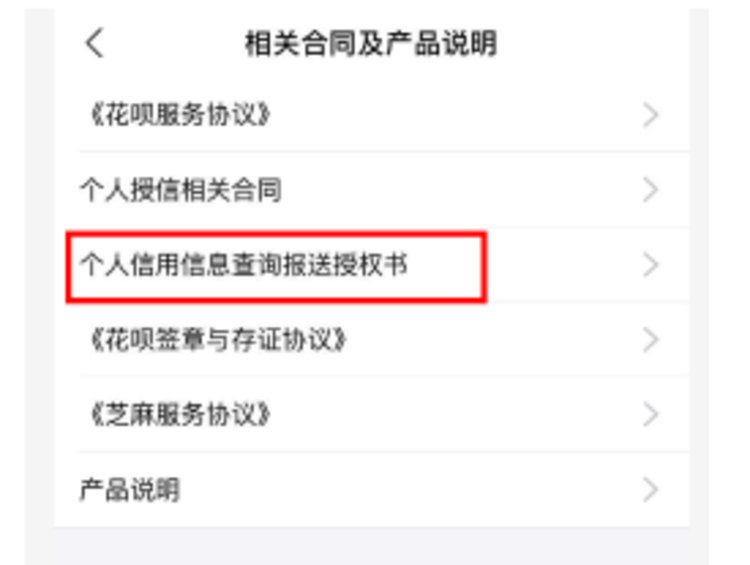Expand the Huabei service agreement row arrow

(x=651, y=115)
